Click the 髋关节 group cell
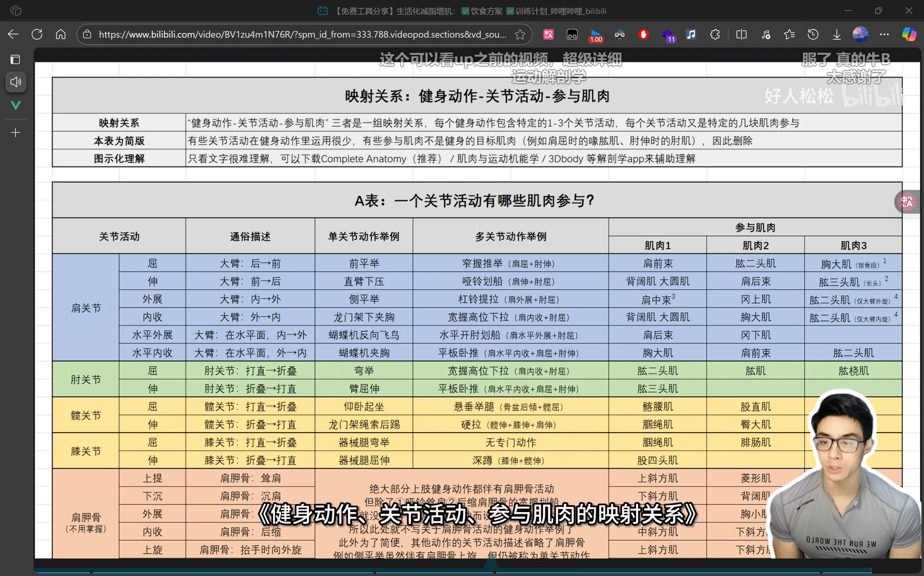 pos(86,415)
